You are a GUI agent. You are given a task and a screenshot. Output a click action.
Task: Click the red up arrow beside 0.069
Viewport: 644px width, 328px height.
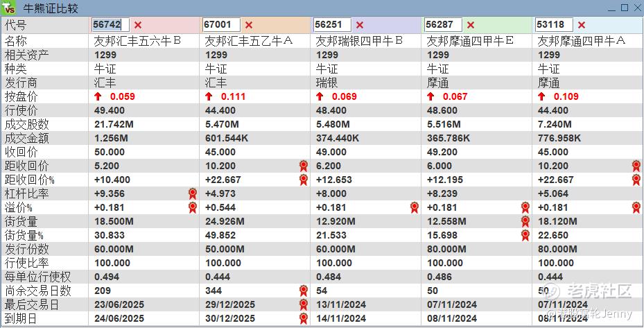click(x=320, y=96)
